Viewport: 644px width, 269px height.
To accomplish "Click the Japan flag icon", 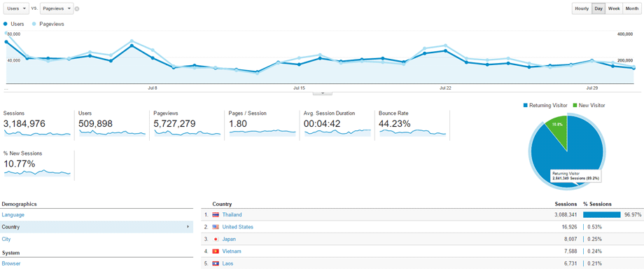I will coord(216,239).
